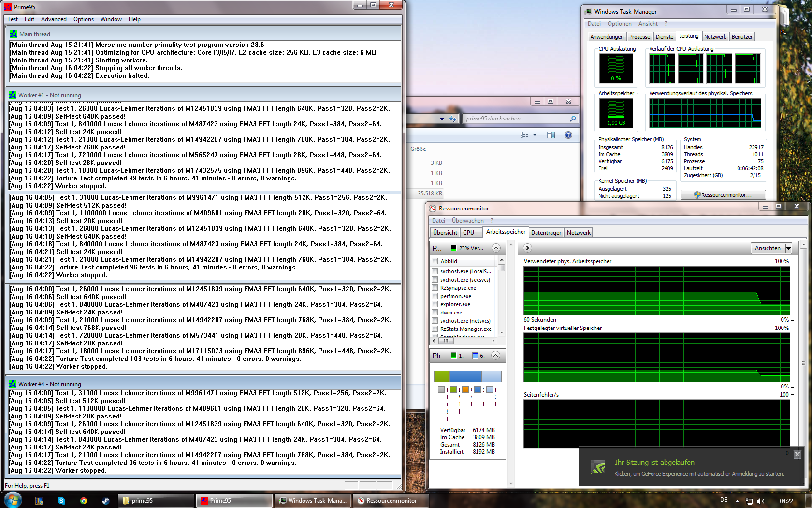812x508 pixels.
Task: Open the Prime95 Edit menu
Action: click(x=29, y=19)
